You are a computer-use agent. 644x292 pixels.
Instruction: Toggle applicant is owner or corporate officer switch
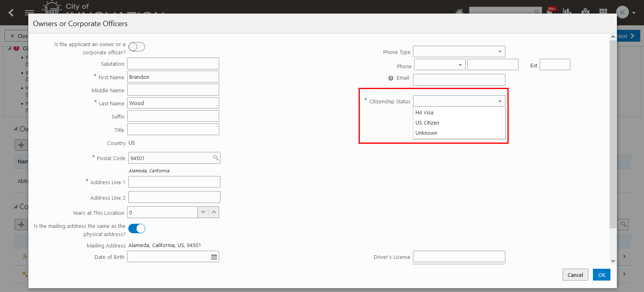point(137,47)
